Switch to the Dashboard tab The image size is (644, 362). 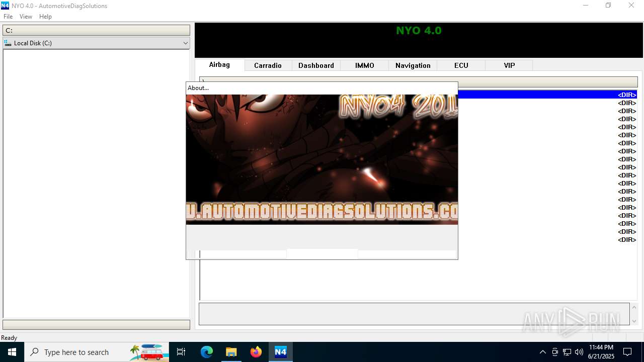tap(316, 65)
